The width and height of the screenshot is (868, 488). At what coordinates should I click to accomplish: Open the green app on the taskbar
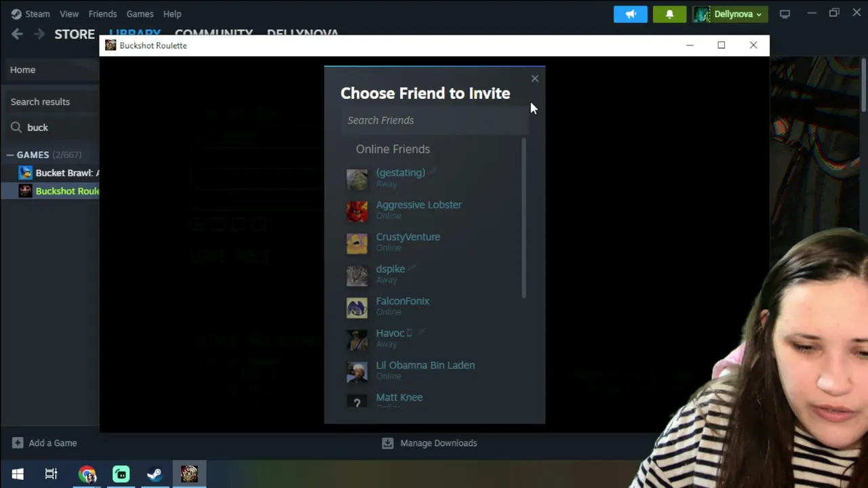pyautogui.click(x=121, y=474)
